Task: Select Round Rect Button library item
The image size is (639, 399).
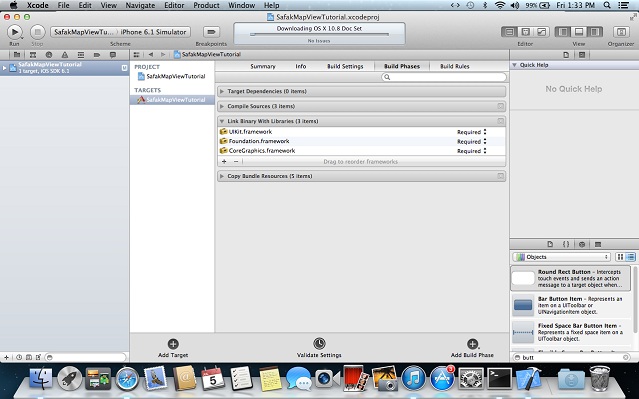Action: 571,278
